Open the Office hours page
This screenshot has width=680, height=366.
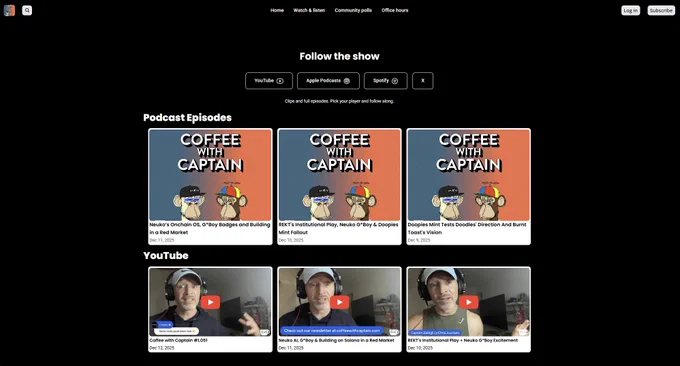click(x=395, y=10)
